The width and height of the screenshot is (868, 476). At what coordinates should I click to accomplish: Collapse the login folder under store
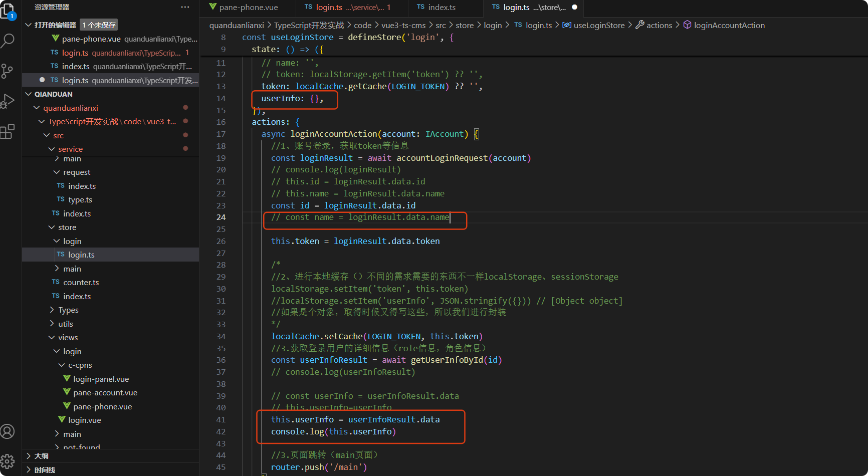tap(57, 241)
